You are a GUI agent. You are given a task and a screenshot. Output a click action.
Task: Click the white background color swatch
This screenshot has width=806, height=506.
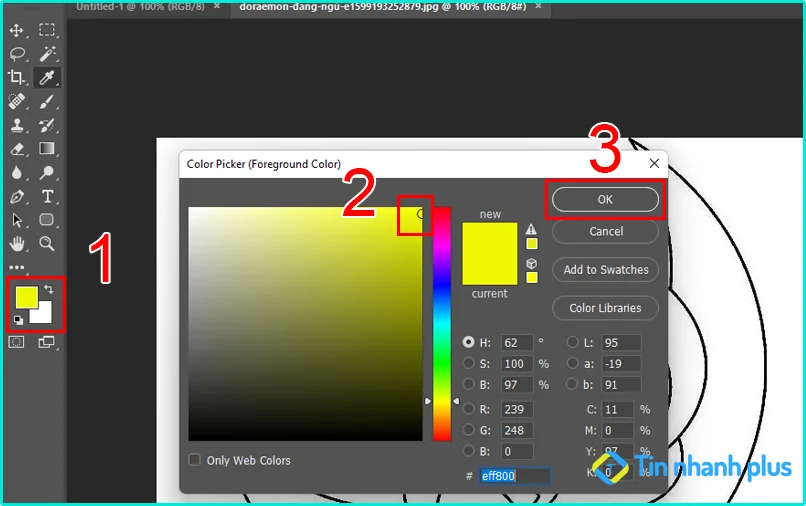44,315
